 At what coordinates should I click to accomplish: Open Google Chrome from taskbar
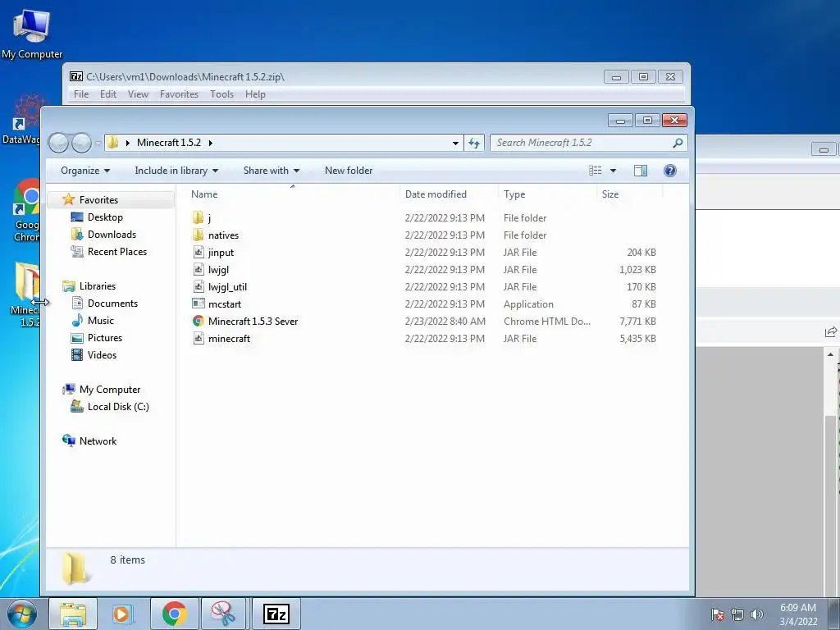point(174,614)
